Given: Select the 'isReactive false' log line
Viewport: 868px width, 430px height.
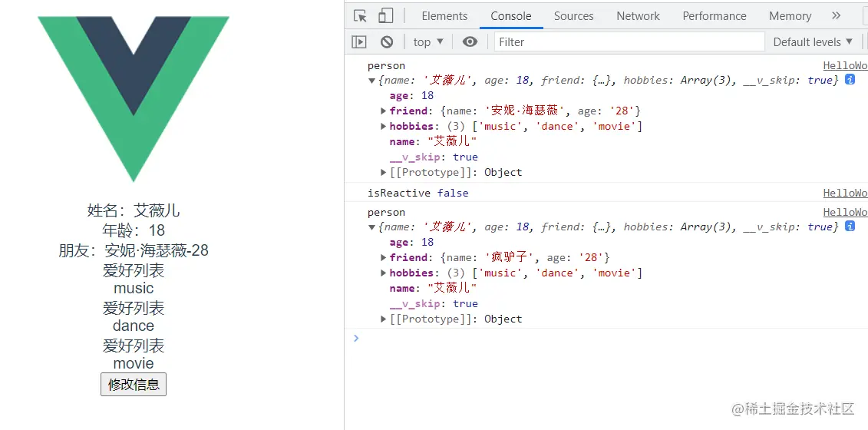Looking at the screenshot, I should (x=418, y=193).
